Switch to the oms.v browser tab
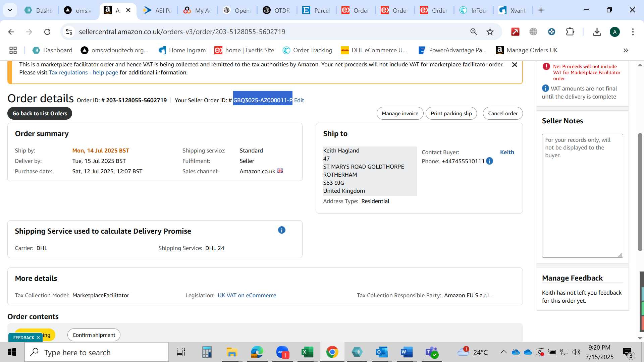Image resolution: width=644 pixels, height=362 pixels. pos(78,10)
